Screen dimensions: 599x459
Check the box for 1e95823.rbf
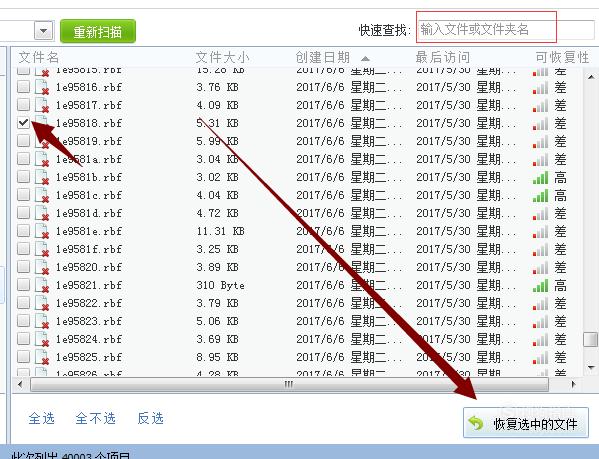(x=24, y=321)
